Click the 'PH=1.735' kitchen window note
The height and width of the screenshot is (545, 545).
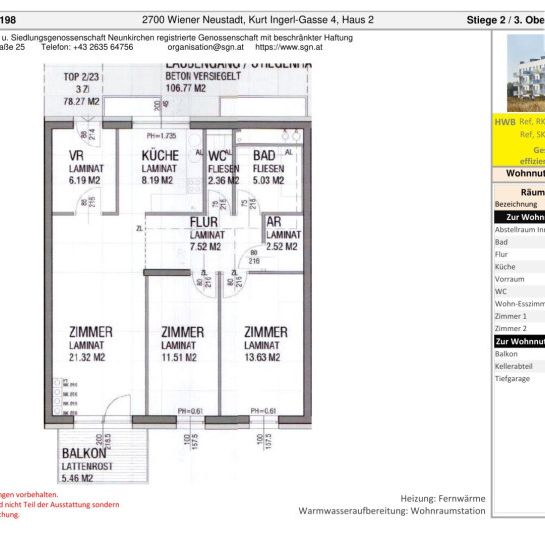[161, 136]
